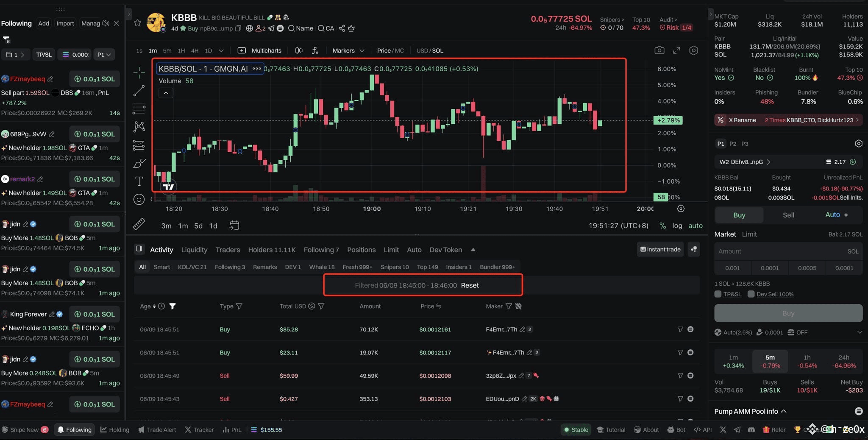The height and width of the screenshot is (440, 868).
Task: Toggle percent scale on chart
Action: point(662,226)
